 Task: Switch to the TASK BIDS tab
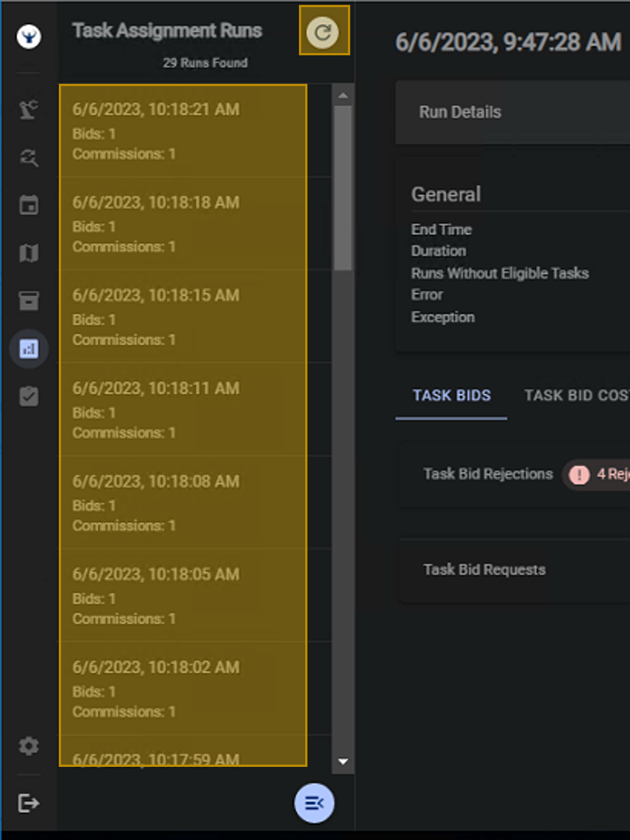(x=451, y=395)
